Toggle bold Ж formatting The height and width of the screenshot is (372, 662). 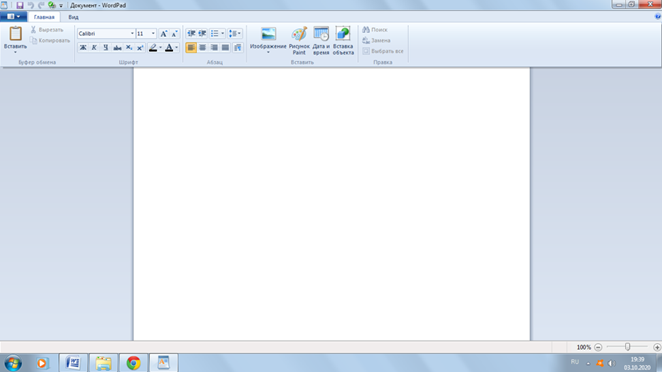83,48
